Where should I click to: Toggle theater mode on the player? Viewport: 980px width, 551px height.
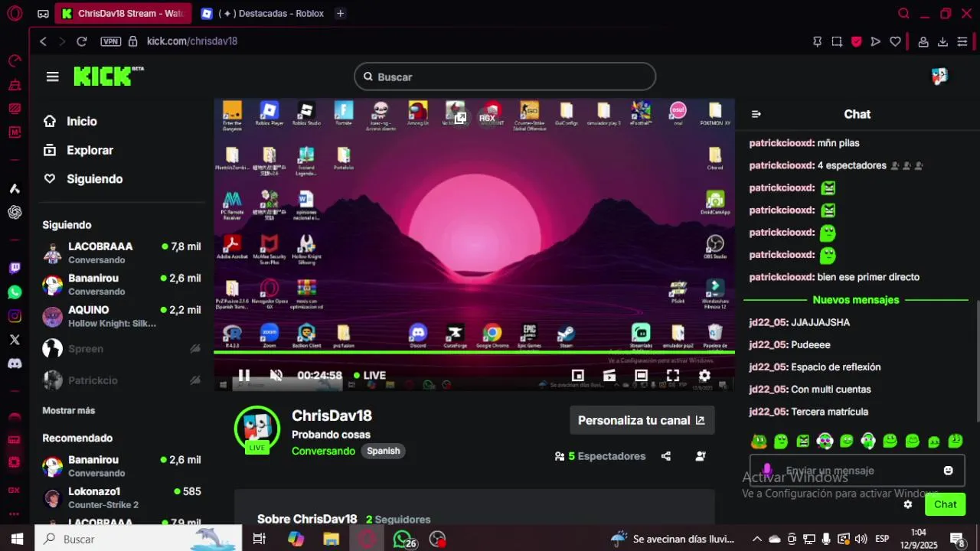point(641,375)
